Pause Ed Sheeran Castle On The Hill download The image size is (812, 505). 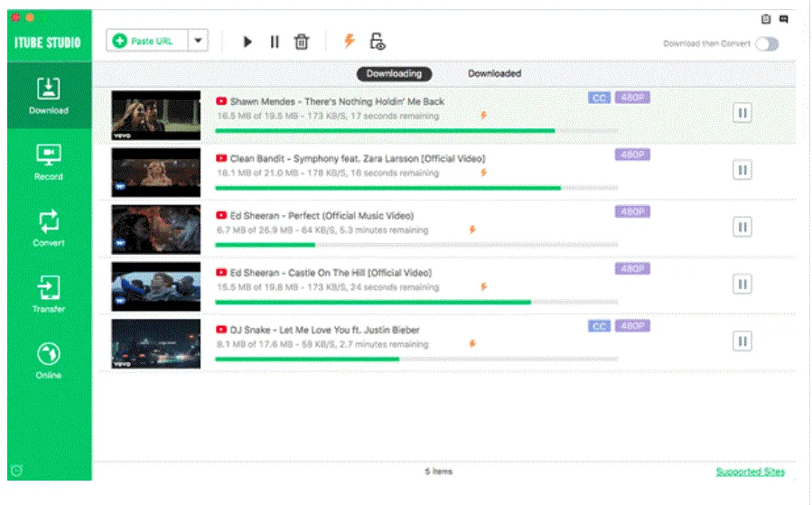[x=742, y=284]
